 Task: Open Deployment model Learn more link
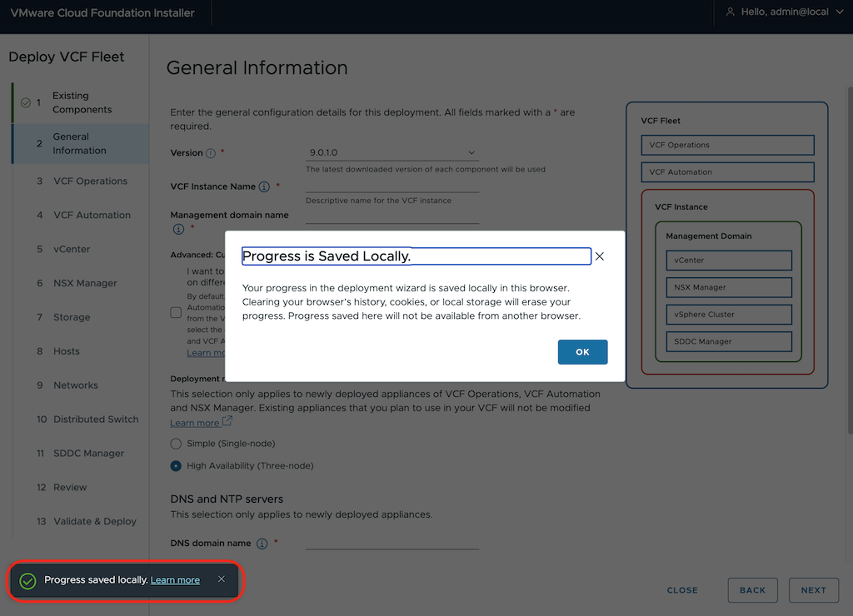pos(195,422)
